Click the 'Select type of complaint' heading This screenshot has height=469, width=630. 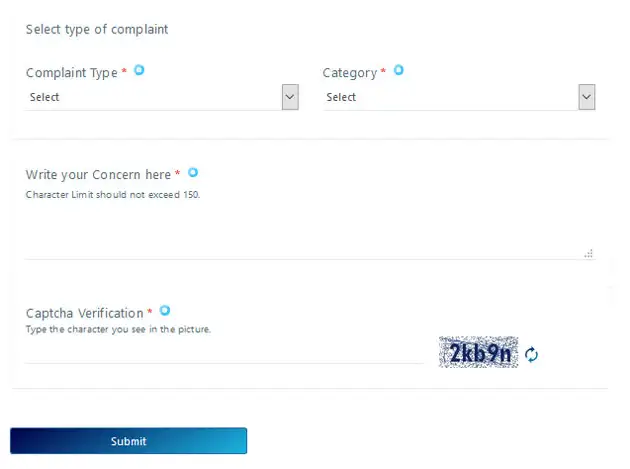click(x=97, y=29)
